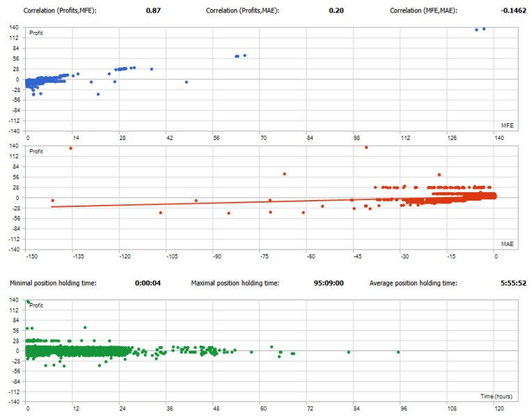Click the isolated blue point near MFE 47
Screen dimensions: 532x418
pos(186,82)
